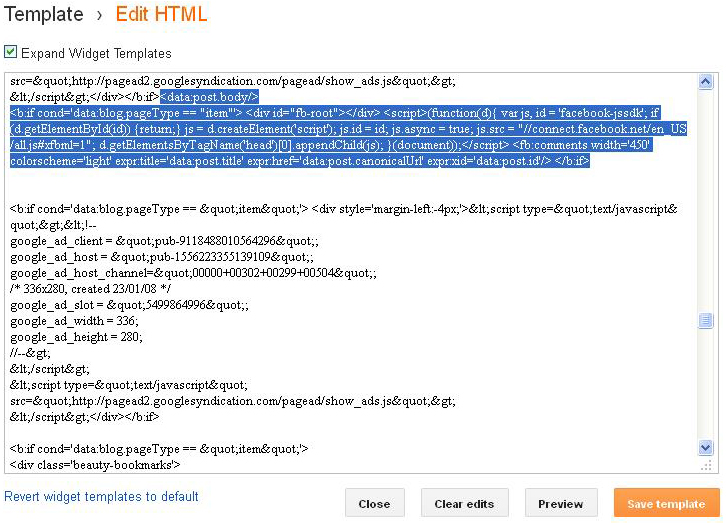
Task: Open the Template breadcrumb link
Action: pyautogui.click(x=44, y=14)
